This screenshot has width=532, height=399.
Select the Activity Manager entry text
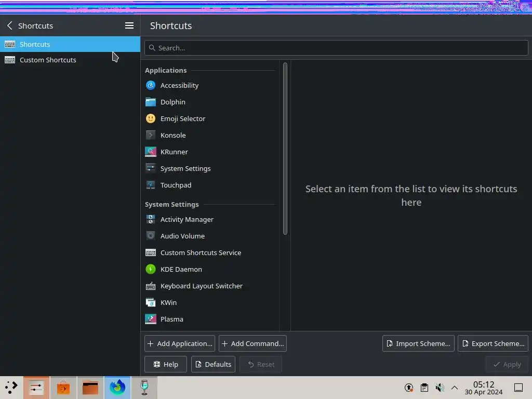[x=187, y=220]
